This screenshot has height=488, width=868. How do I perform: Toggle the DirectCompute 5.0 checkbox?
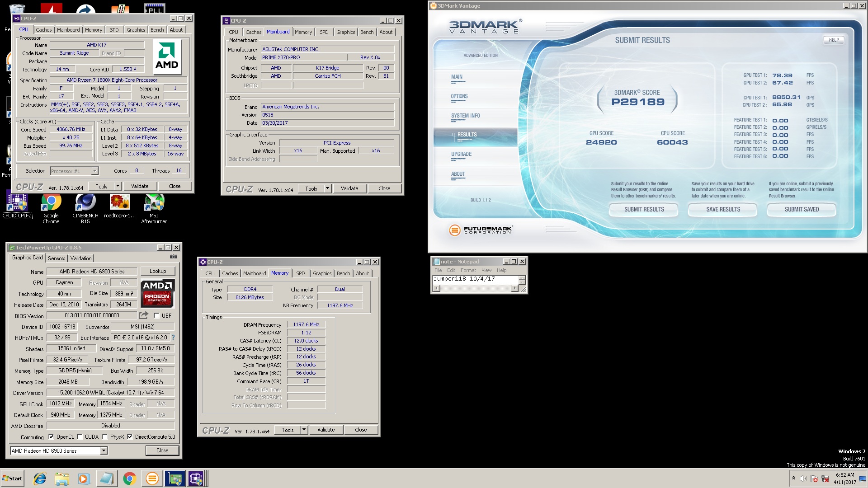pos(130,437)
